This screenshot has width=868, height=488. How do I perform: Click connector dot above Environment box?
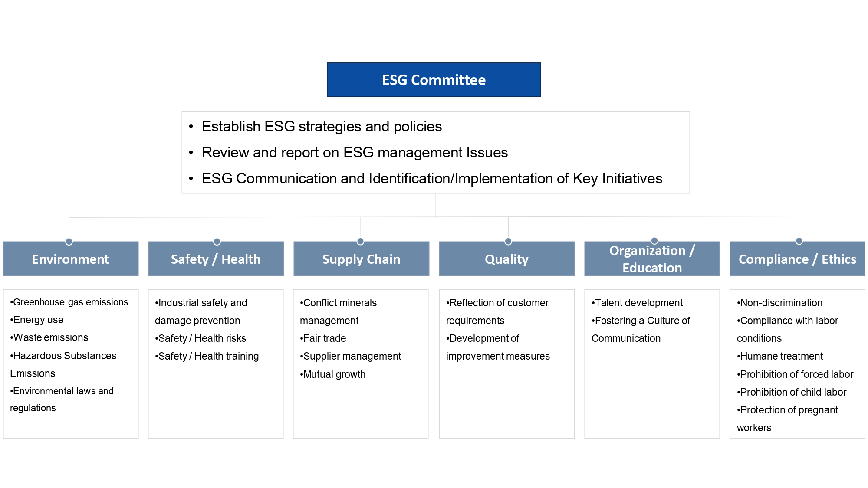(69, 242)
